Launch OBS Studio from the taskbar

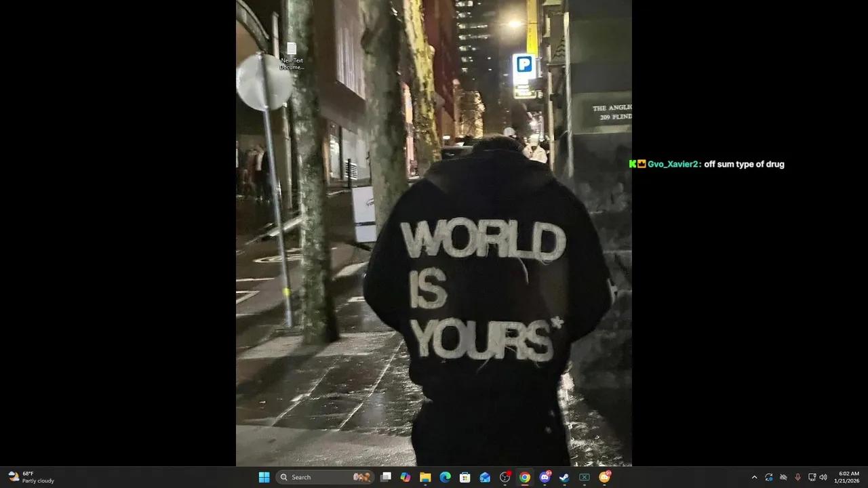505,476
